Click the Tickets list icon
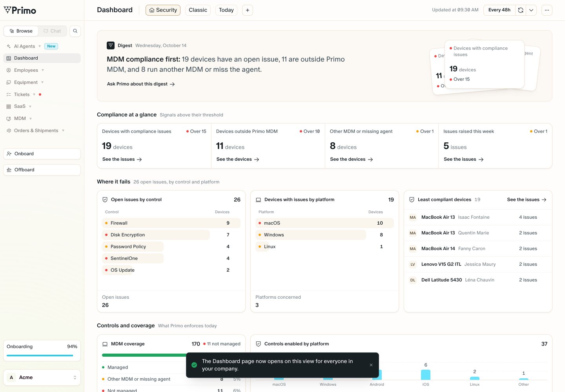The width and height of the screenshot is (565, 392). 9,94
